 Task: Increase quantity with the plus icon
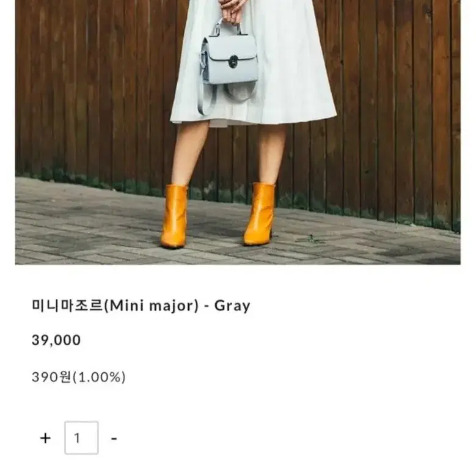coord(45,438)
